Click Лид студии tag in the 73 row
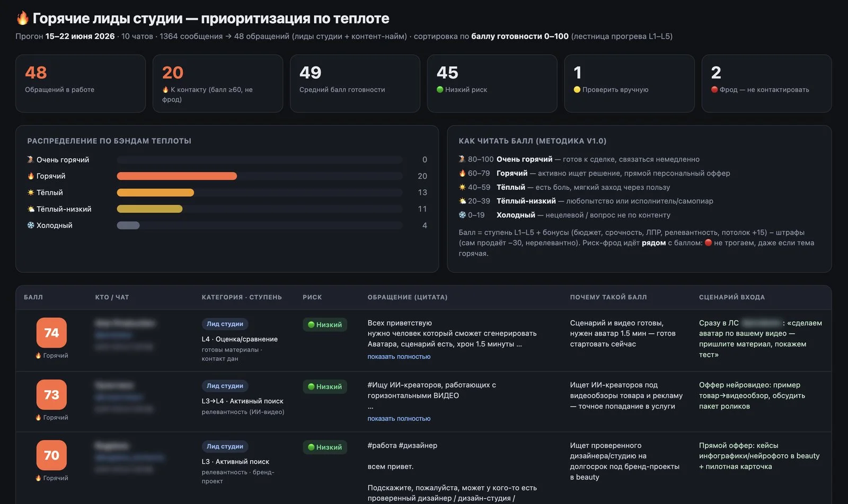 [x=225, y=386]
